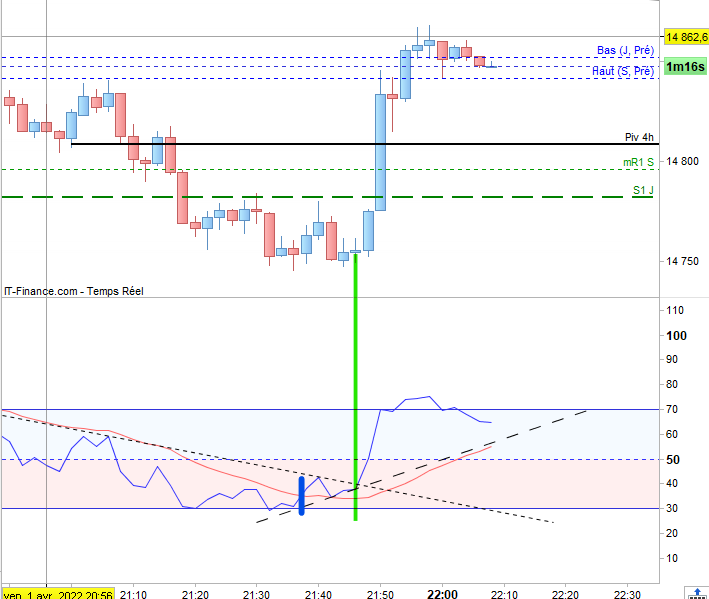Select the black Piv 4h horizontal line

click(x=365, y=144)
